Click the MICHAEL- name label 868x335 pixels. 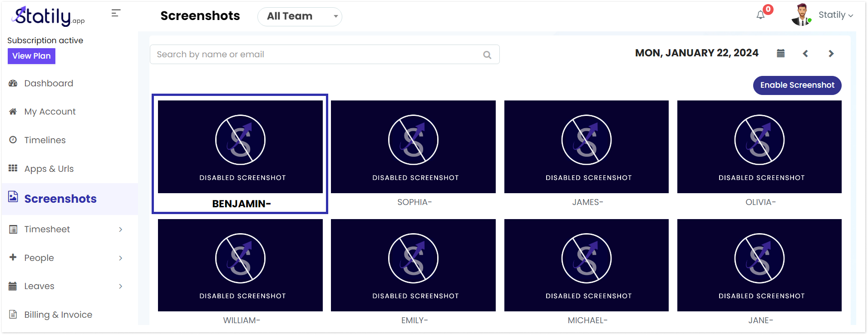point(587,320)
